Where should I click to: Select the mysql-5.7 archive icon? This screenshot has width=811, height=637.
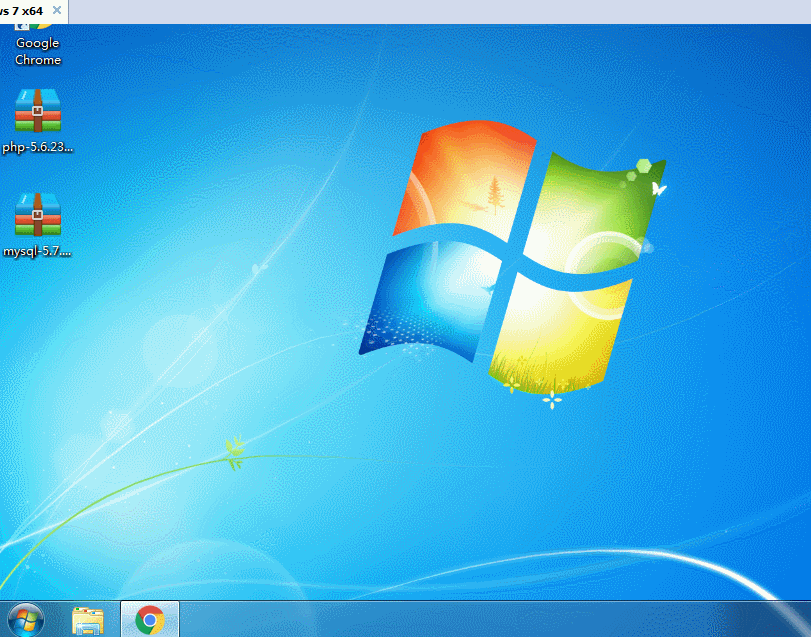pyautogui.click(x=38, y=215)
